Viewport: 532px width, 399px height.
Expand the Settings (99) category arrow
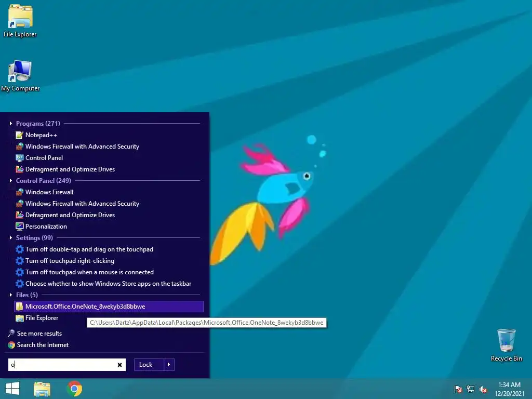pyautogui.click(x=11, y=238)
